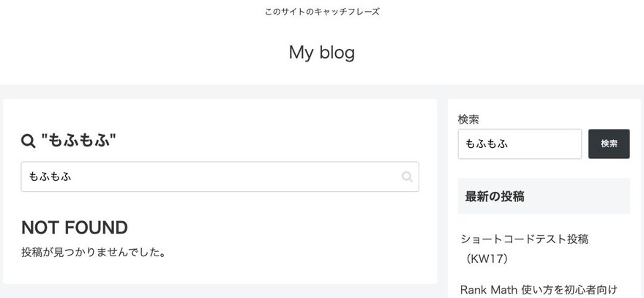Place cursor after もふもふ in main search field
This screenshot has width=644, height=298.
coord(72,176)
